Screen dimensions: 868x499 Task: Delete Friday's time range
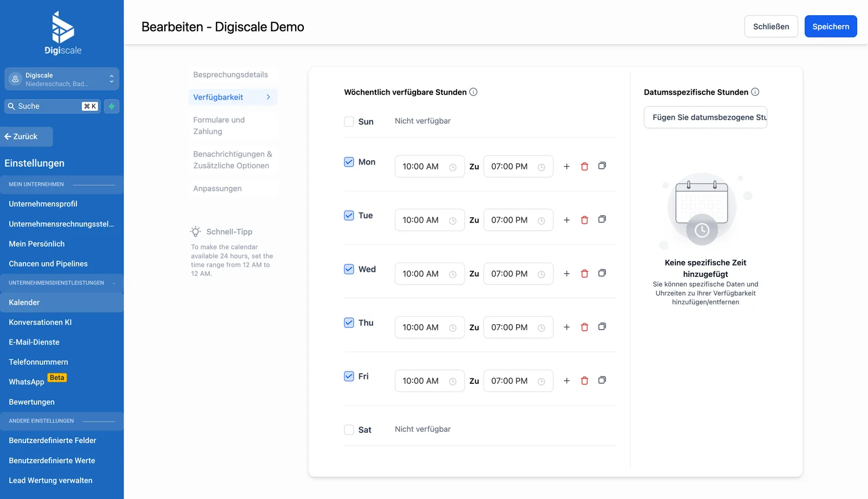[x=584, y=381]
